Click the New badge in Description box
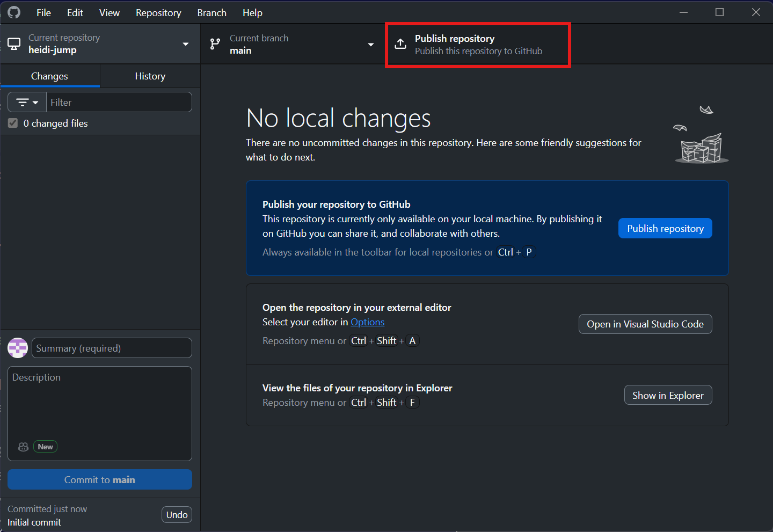 tap(46, 447)
